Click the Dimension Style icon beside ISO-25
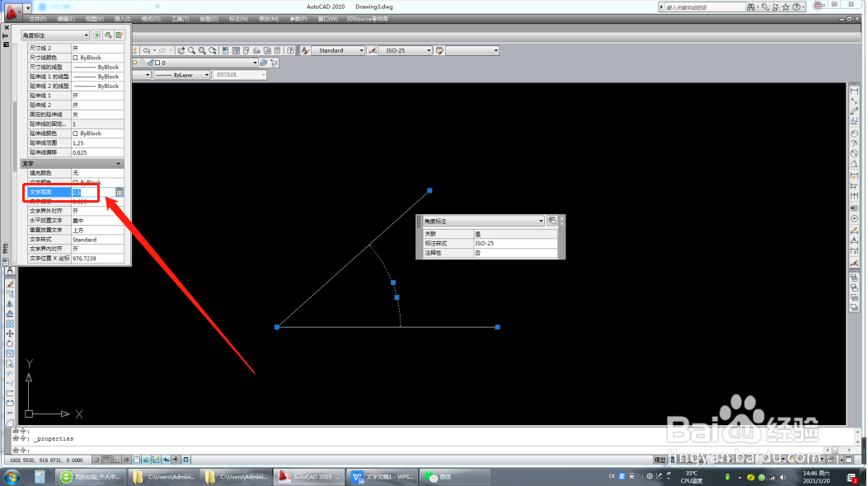This screenshot has height=486, width=868. click(373, 50)
